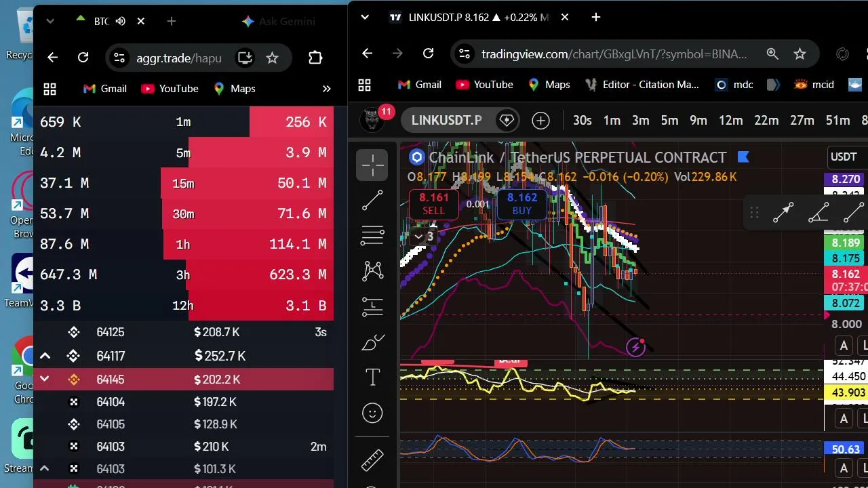Toggle auto-scale A on the 43.903 indicator pane
868x488 pixels.
[x=844, y=418]
